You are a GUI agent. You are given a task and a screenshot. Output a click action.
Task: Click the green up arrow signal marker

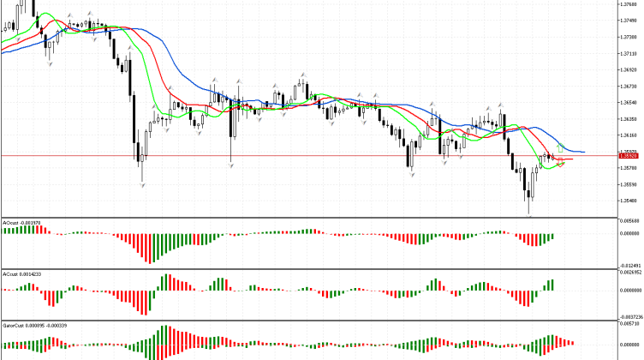click(560, 149)
